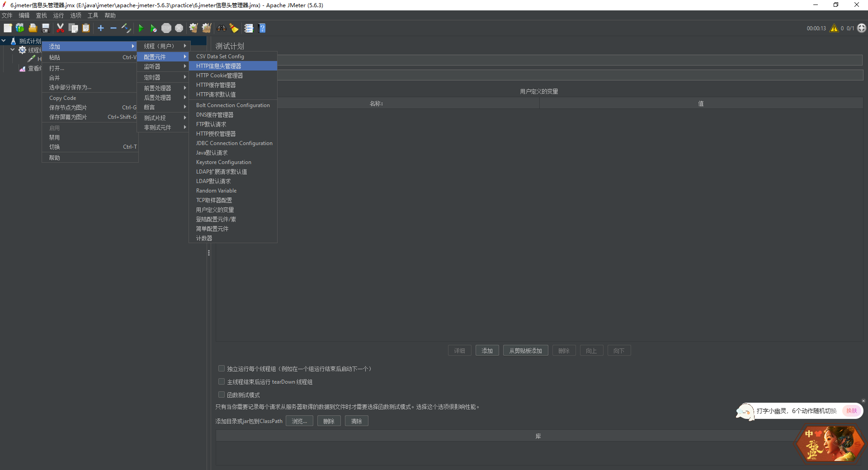Click the Cut scissors icon
The image size is (868, 470).
click(x=60, y=28)
